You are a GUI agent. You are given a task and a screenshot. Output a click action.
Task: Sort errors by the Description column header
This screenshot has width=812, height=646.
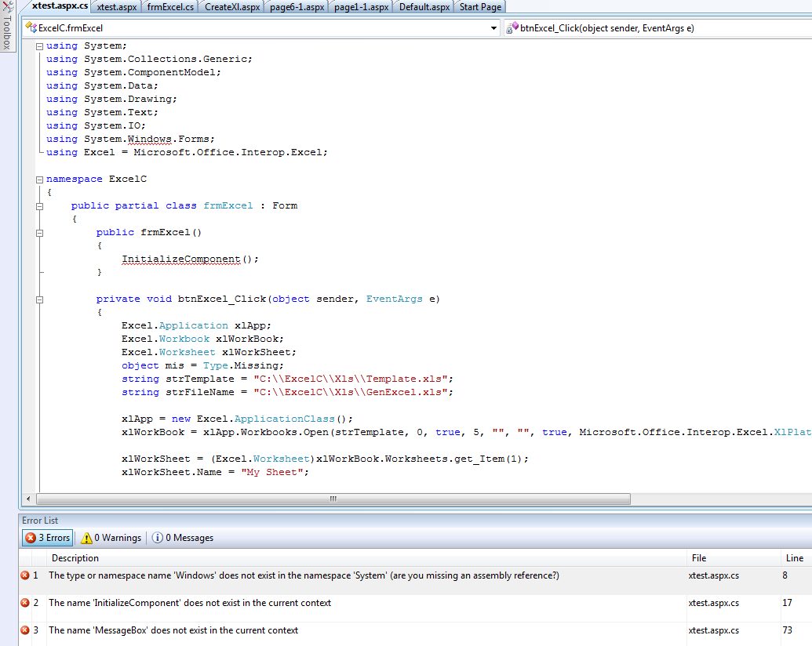pos(366,558)
